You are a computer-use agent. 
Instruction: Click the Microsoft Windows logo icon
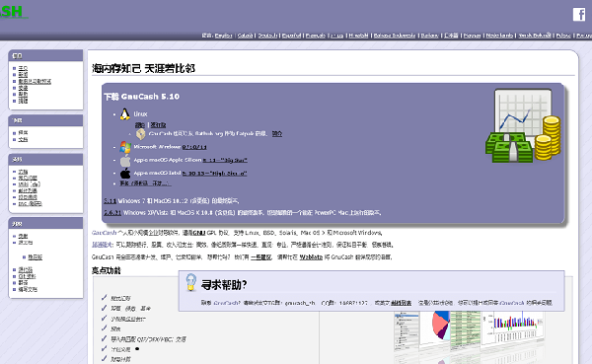[125, 147]
